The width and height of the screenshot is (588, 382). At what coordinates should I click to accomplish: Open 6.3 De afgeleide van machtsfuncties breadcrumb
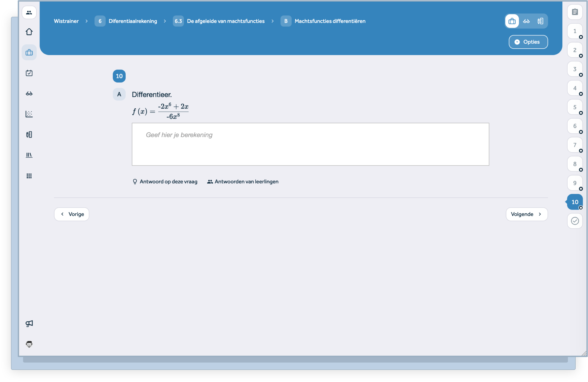point(219,21)
